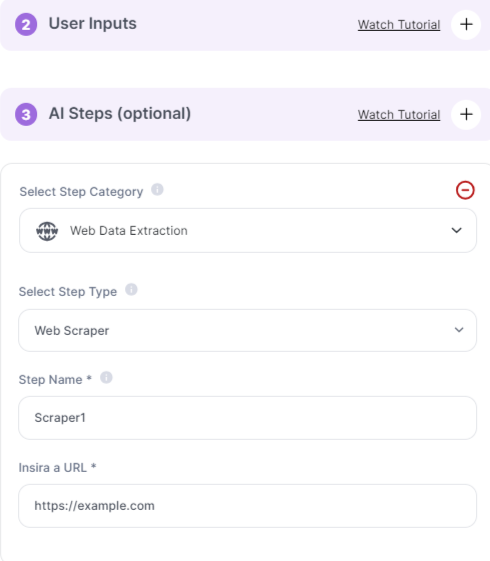Viewport: 490px width, 561px height.
Task: Click the purple step 2 number badge
Action: [x=26, y=25]
